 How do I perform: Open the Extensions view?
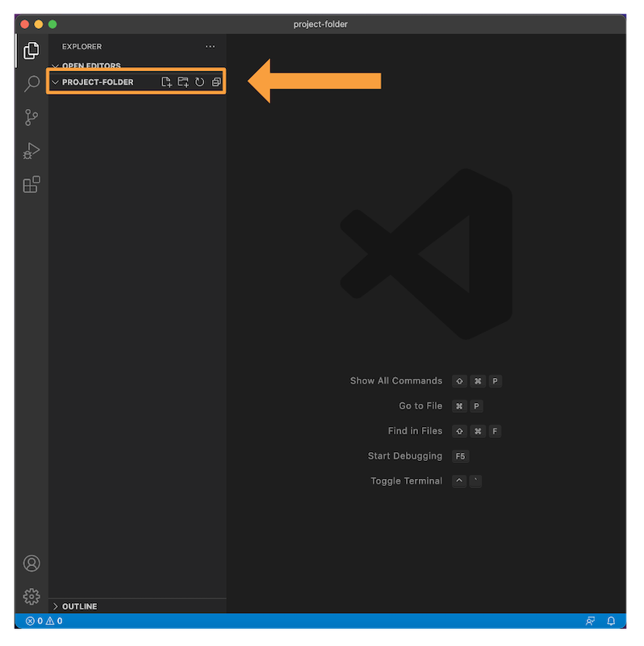31,184
